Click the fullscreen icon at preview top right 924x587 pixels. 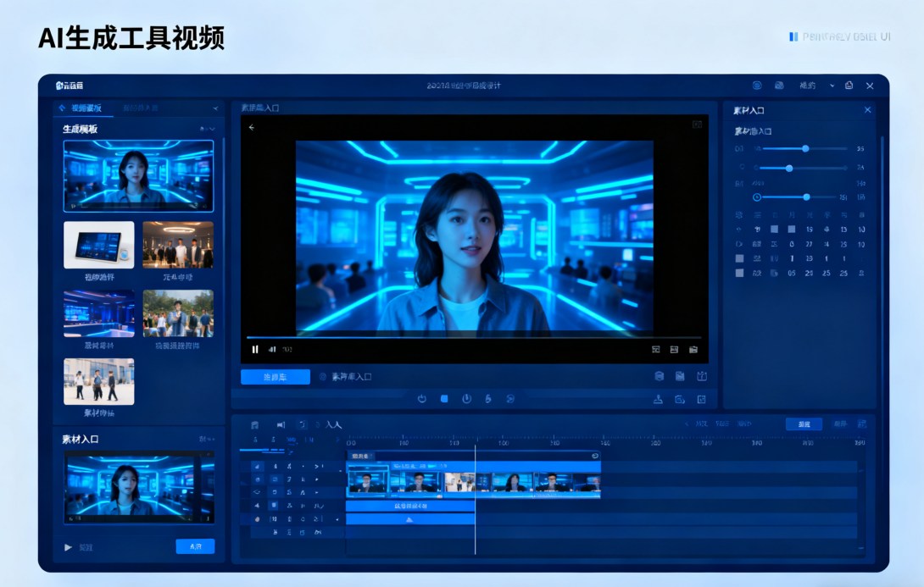(697, 125)
